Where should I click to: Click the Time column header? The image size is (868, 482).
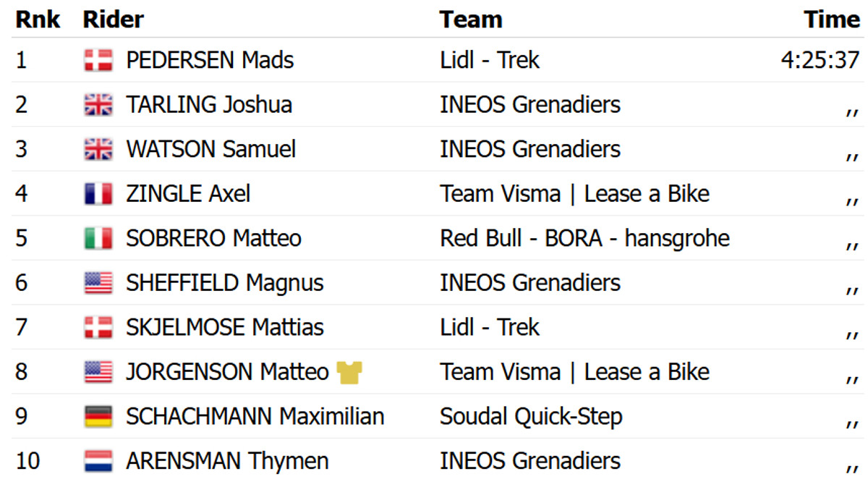point(832,20)
